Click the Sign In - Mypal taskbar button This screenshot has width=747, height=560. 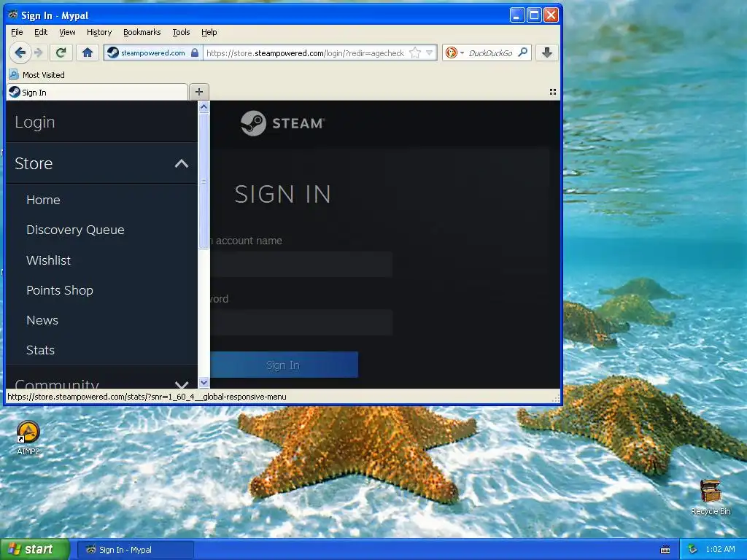[x=135, y=550]
